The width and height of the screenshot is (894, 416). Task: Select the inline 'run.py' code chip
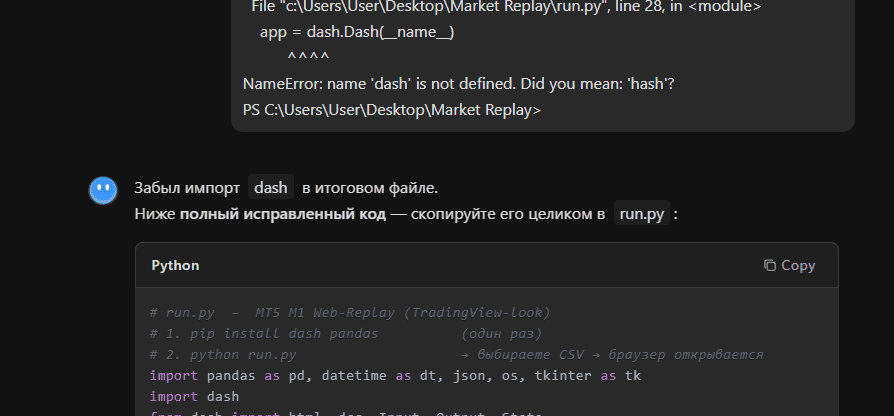[642, 213]
